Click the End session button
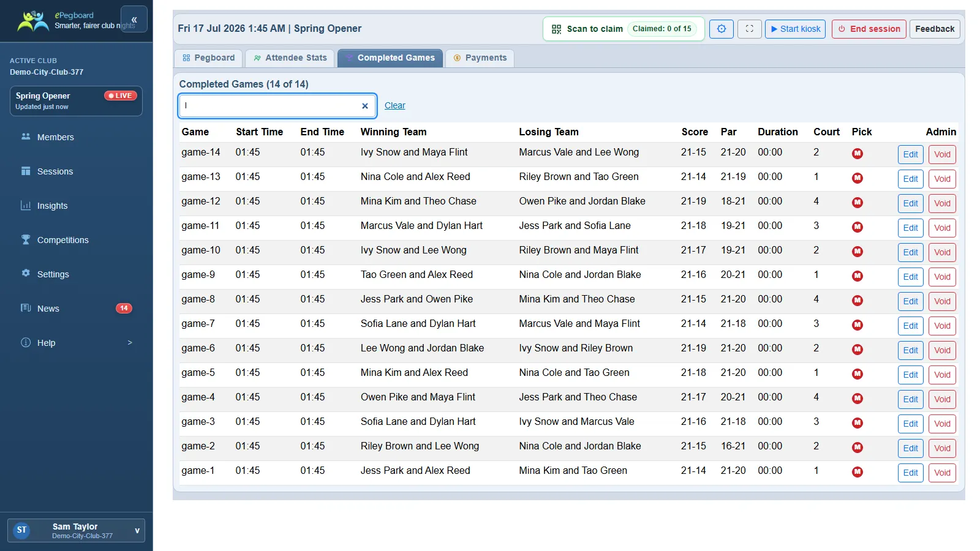 click(869, 29)
